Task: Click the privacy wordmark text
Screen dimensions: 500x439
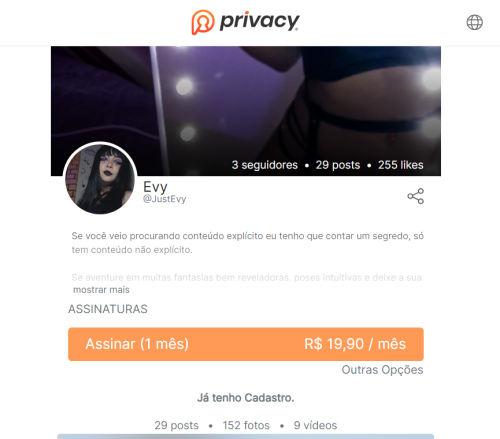Action: (x=259, y=22)
